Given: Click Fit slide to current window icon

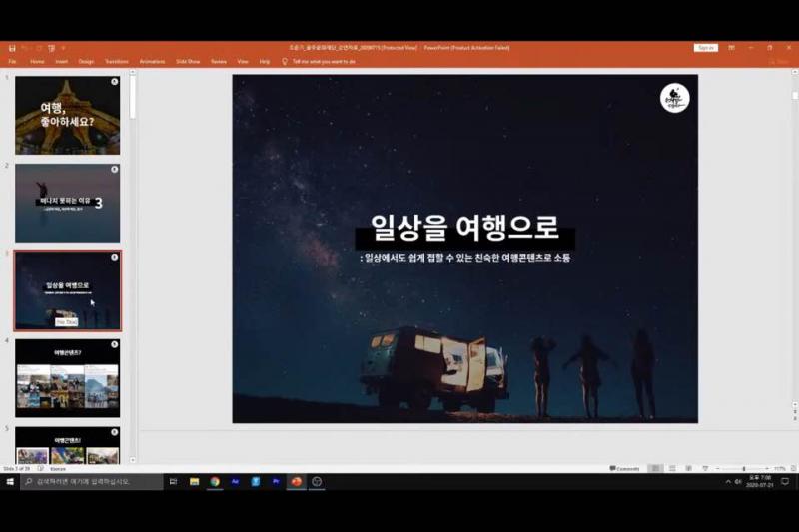Looking at the screenshot, I should [793, 468].
